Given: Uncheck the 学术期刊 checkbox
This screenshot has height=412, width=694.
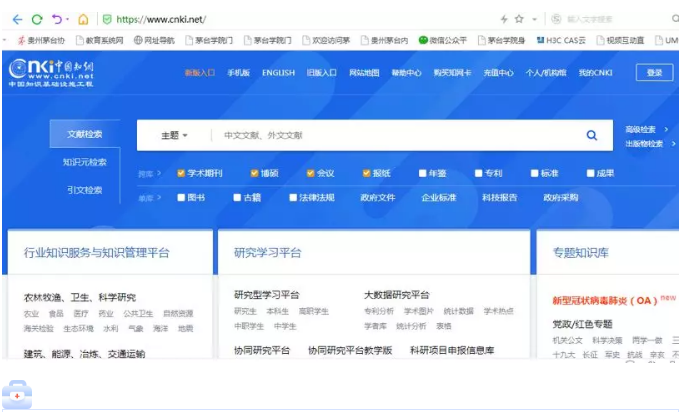Looking at the screenshot, I should coord(181,173).
